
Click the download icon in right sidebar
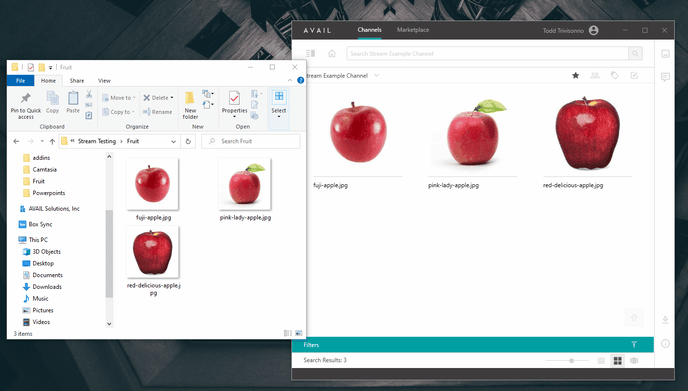(x=665, y=320)
